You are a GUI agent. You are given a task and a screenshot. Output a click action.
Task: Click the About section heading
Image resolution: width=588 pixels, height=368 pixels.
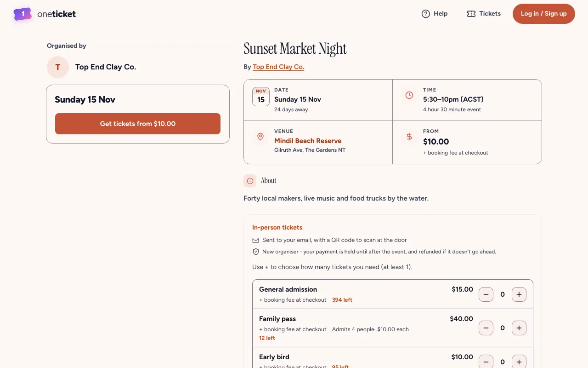[269, 181]
